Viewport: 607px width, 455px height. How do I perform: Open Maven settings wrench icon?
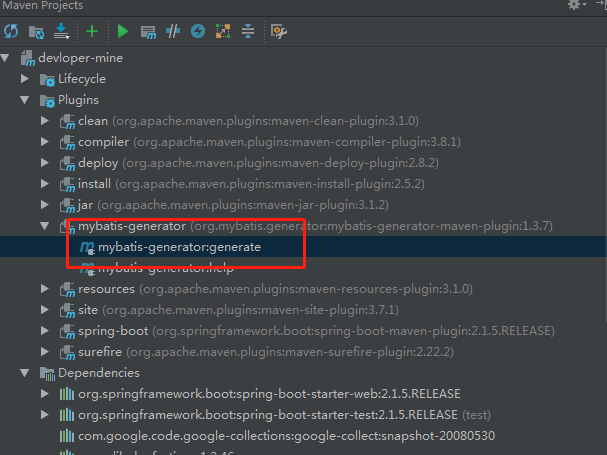[279, 31]
